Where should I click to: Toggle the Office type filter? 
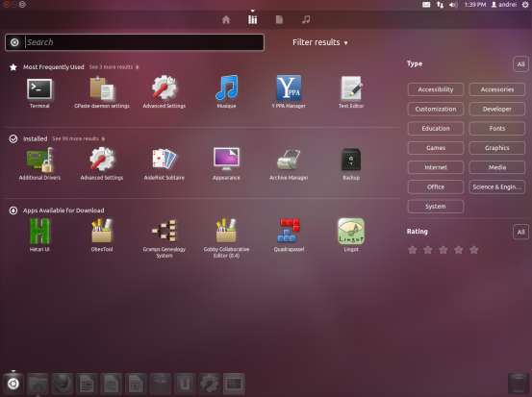pyautogui.click(x=436, y=186)
